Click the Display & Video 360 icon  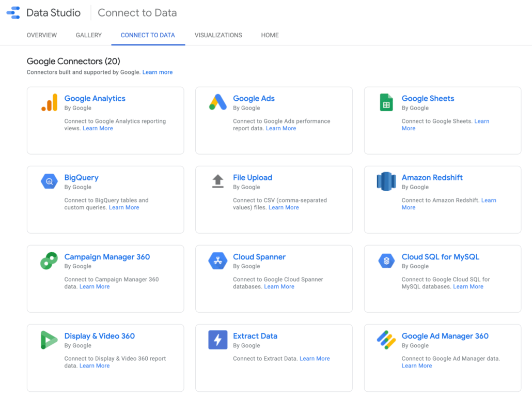[x=48, y=340]
